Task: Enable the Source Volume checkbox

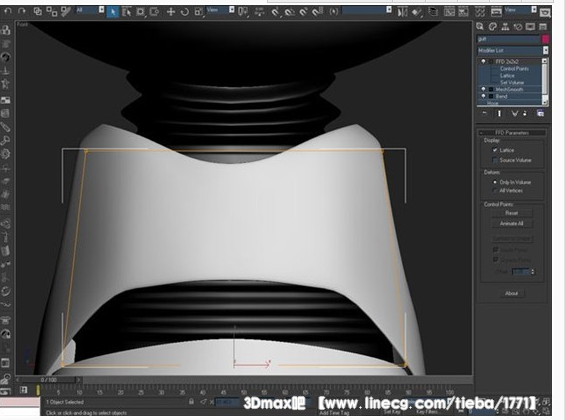Action: [x=495, y=160]
